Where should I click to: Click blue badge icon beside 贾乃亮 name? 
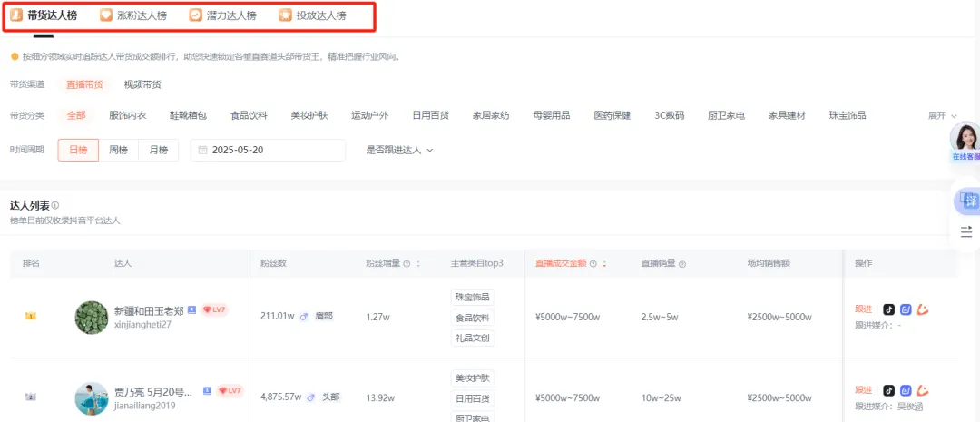[207, 391]
